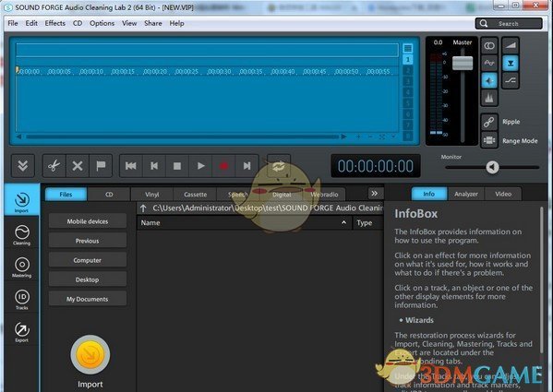The image size is (553, 392).
Task: Click the wavy curve icon beside the master
Action: (489, 63)
